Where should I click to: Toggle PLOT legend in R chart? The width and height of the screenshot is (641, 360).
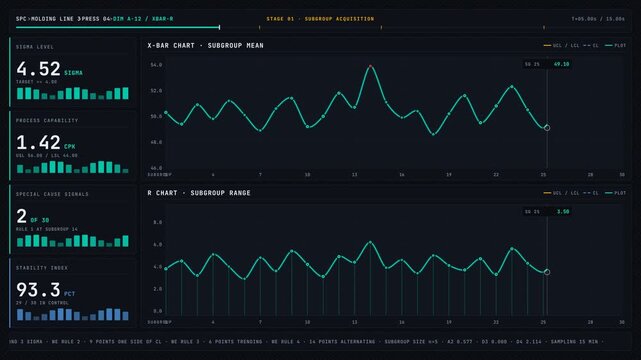[x=615, y=193]
